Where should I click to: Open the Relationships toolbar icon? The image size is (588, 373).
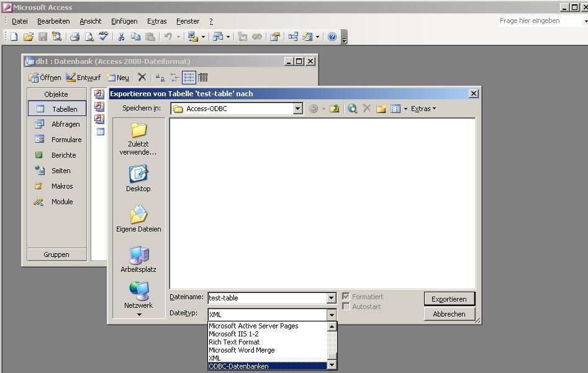[x=293, y=37]
